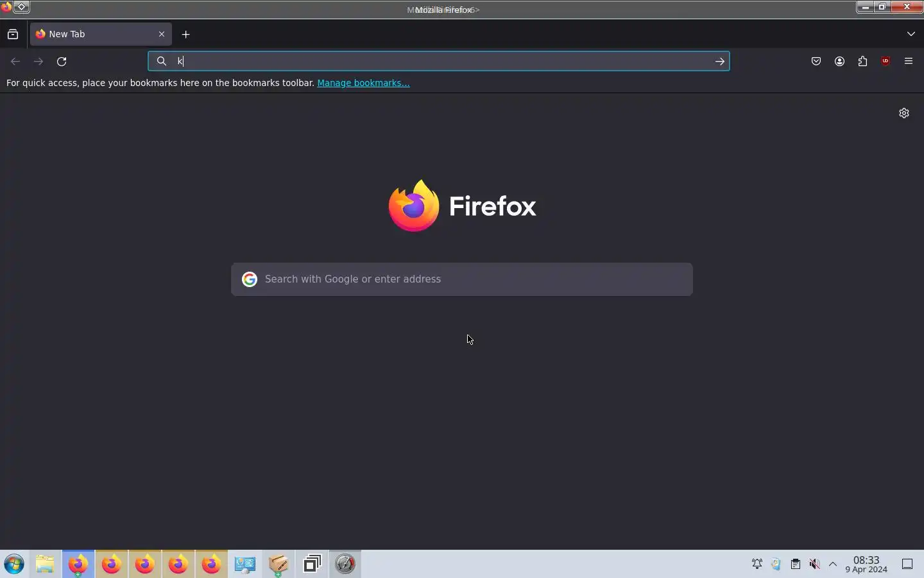
Task: Go forward one page
Action: point(38,62)
